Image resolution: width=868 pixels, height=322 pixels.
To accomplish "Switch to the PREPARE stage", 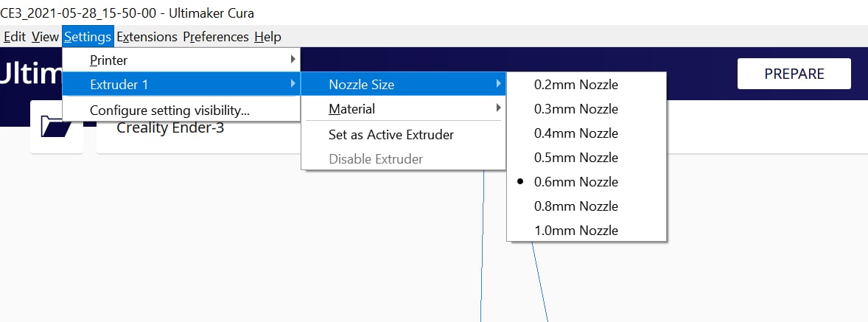I will (x=794, y=74).
